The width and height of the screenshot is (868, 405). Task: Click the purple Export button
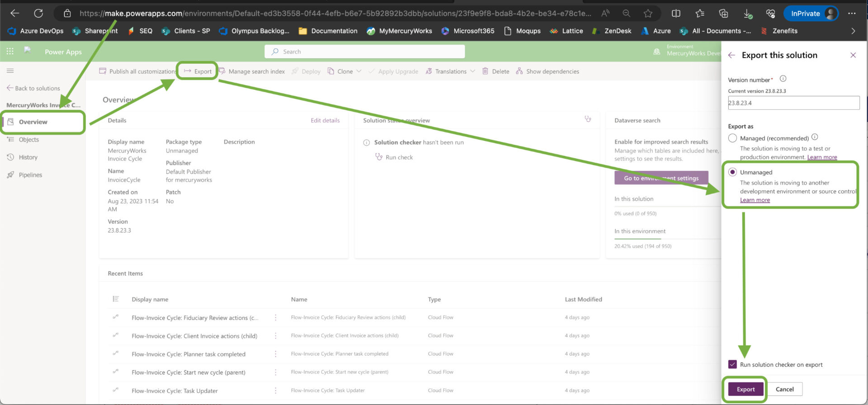point(745,389)
